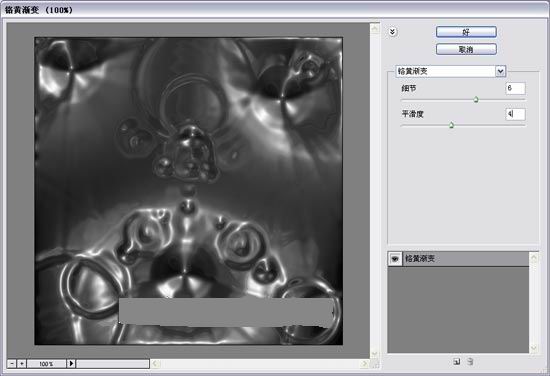
Task: Open the zoom level popup arrow
Action: [x=71, y=364]
